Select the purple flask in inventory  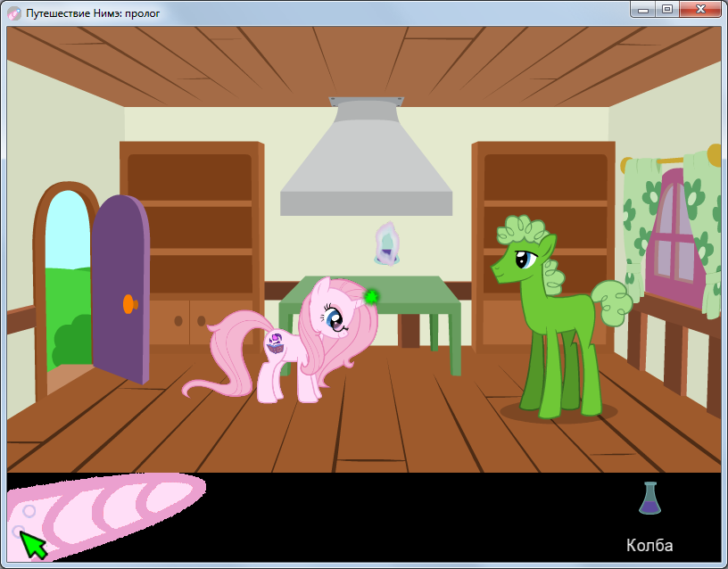pyautogui.click(x=649, y=499)
